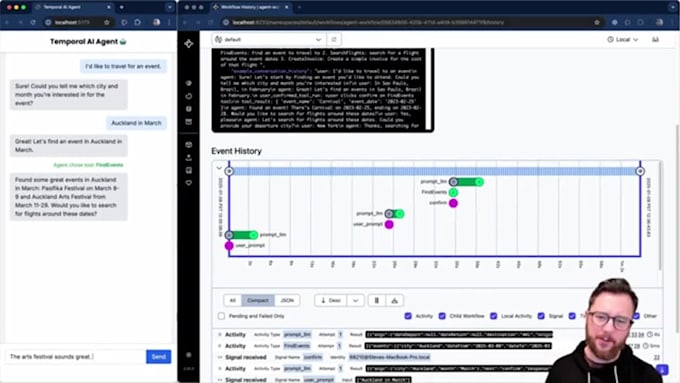Click the "Auckland in March" chat bubble
The width and height of the screenshot is (680, 383).
(136, 123)
